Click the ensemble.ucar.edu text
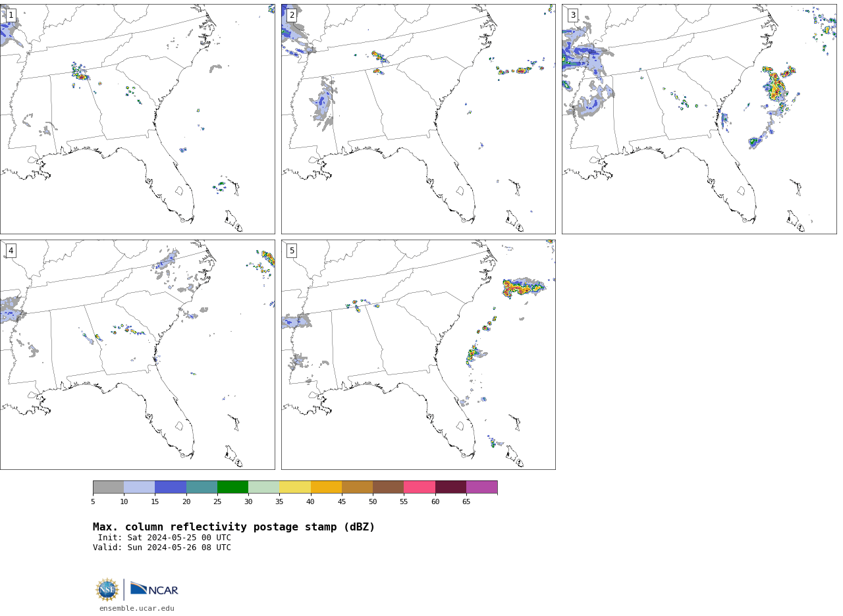The height and width of the screenshot is (616, 843). 137,609
